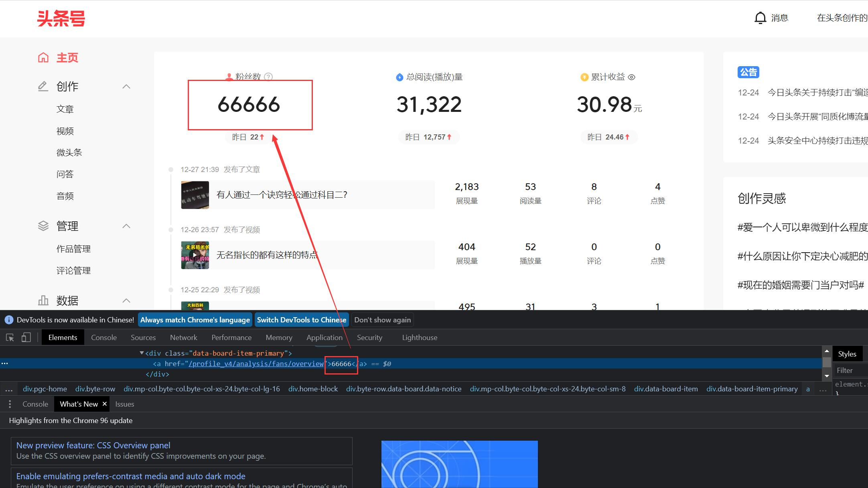The height and width of the screenshot is (488, 868).
Task: Click Switch DevTools to Chinese button
Action: click(x=301, y=320)
